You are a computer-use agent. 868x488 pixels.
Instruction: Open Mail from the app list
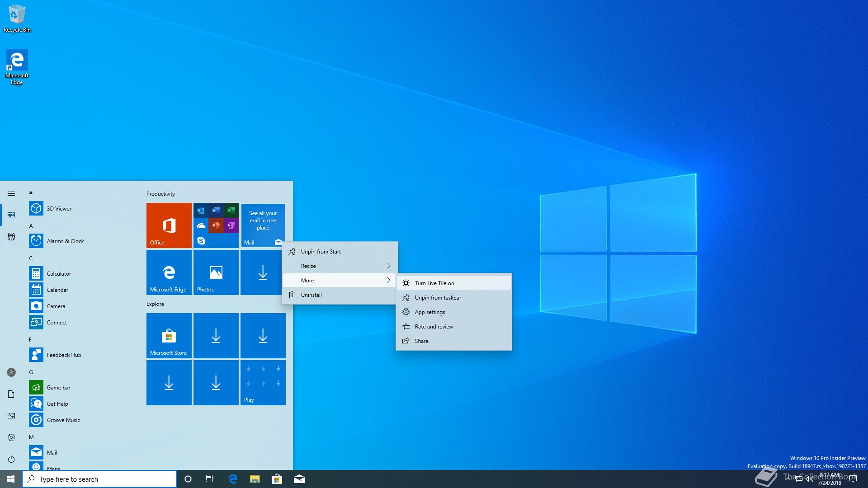pos(81,453)
